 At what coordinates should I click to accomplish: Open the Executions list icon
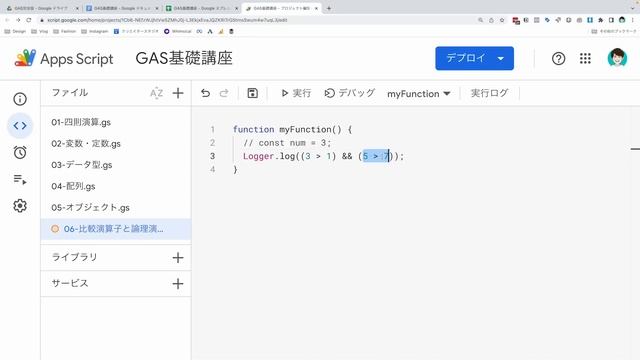coord(20,179)
